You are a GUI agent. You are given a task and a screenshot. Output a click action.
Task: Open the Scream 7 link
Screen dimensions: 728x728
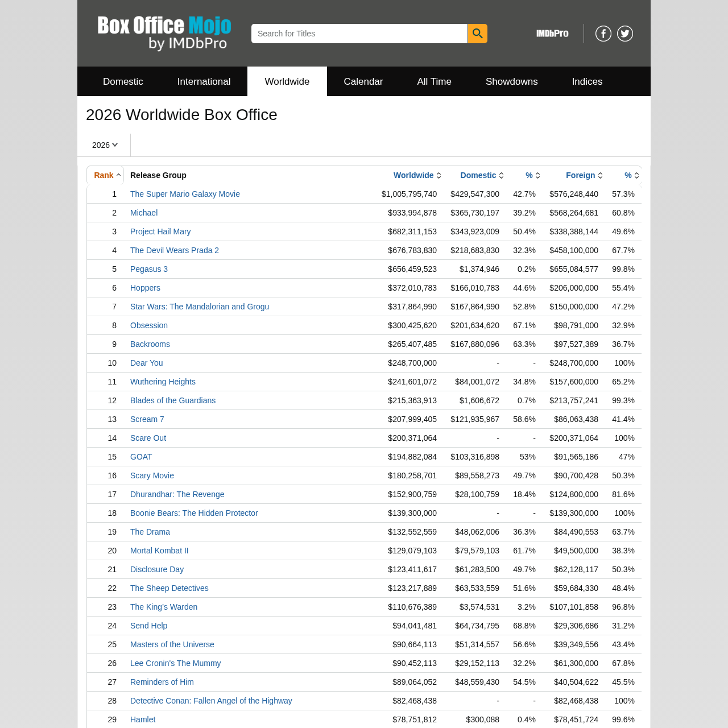147,419
